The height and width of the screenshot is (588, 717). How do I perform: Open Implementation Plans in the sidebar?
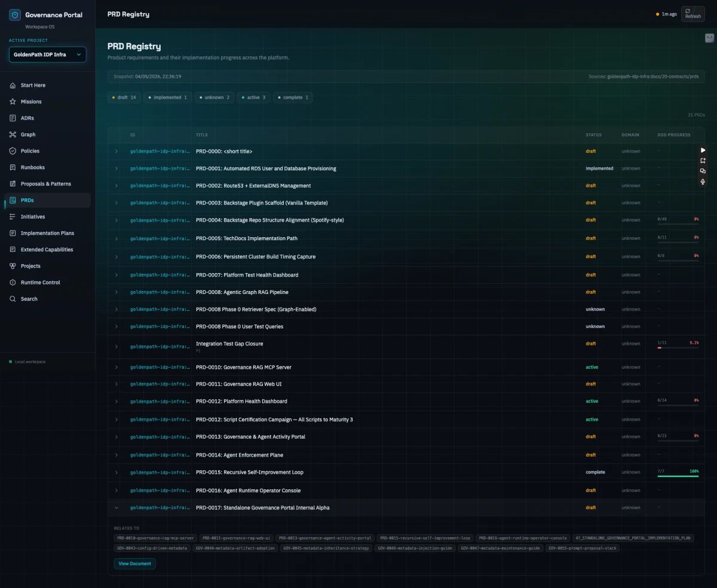click(x=47, y=233)
